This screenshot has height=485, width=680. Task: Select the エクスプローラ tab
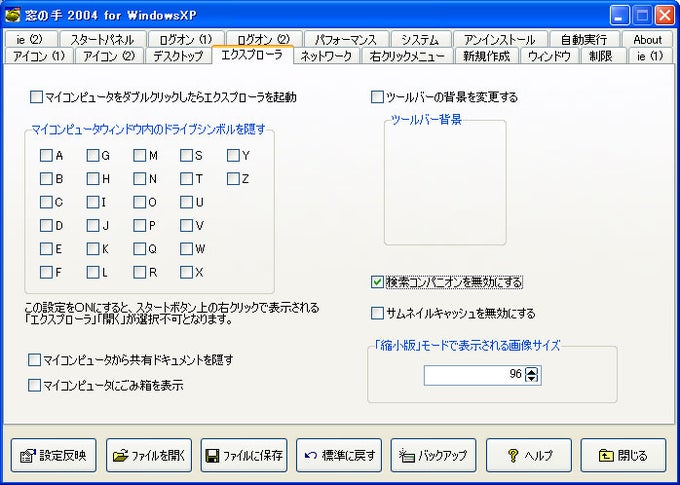pyautogui.click(x=252, y=54)
